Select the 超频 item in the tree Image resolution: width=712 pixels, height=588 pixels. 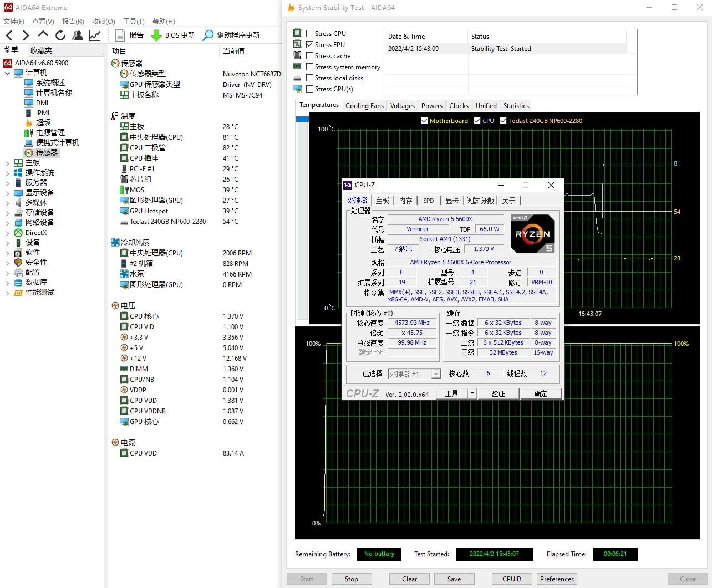pos(43,122)
